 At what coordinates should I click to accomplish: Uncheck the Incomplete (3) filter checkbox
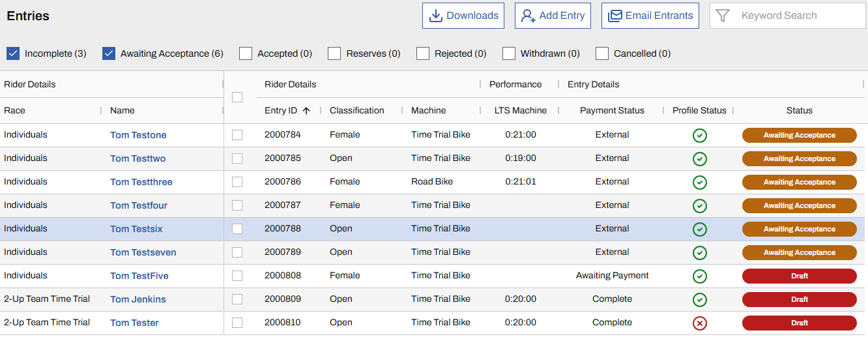[x=13, y=53]
